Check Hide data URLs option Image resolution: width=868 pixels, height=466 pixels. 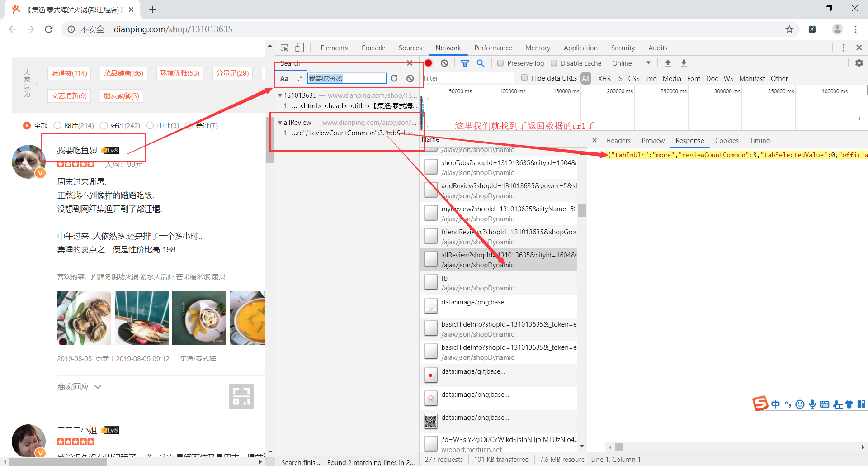tap(524, 78)
